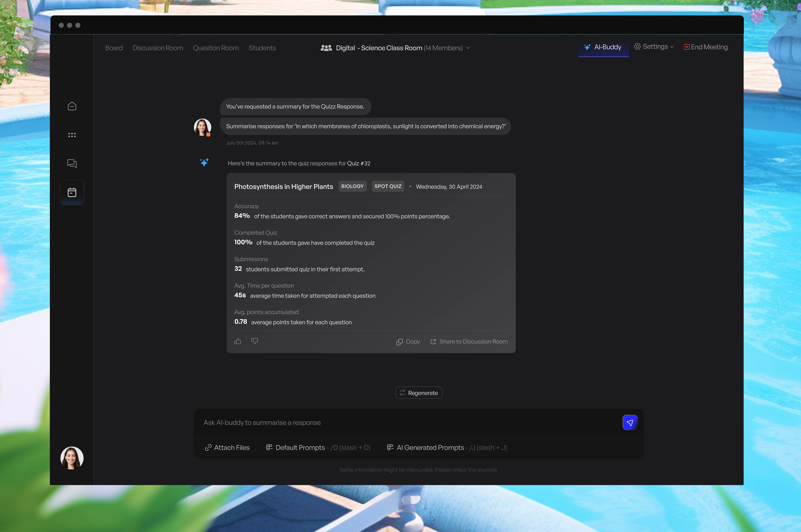Switch to the Question Room tab
This screenshot has height=532, width=801.
point(216,48)
